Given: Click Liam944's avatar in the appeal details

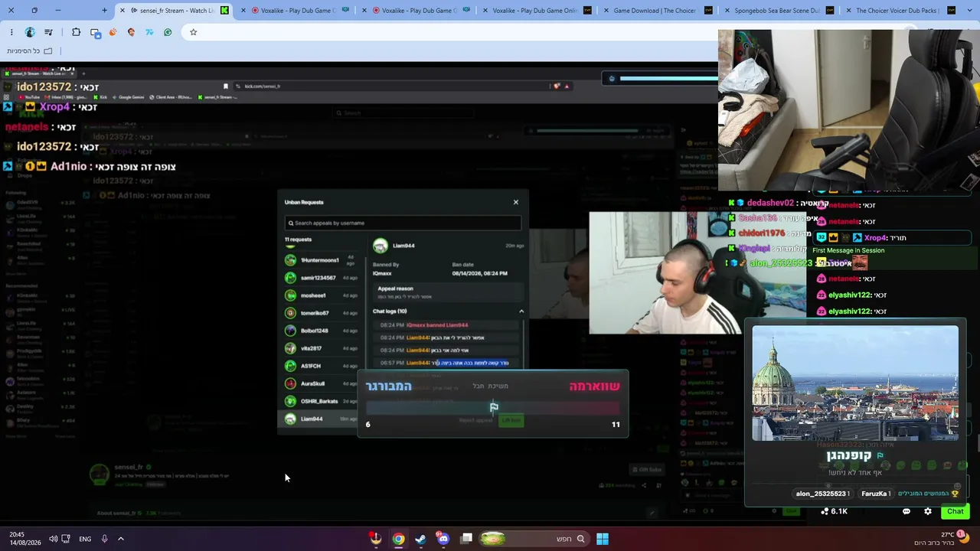Looking at the screenshot, I should pyautogui.click(x=381, y=246).
